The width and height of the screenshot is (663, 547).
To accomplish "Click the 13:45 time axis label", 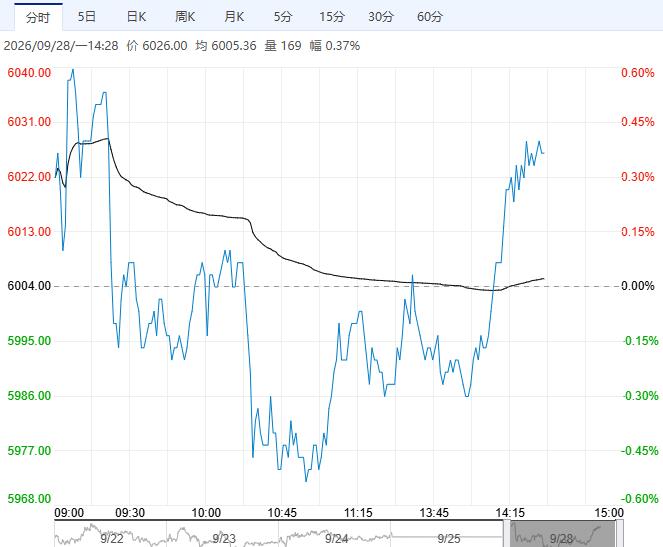I will point(434,513).
